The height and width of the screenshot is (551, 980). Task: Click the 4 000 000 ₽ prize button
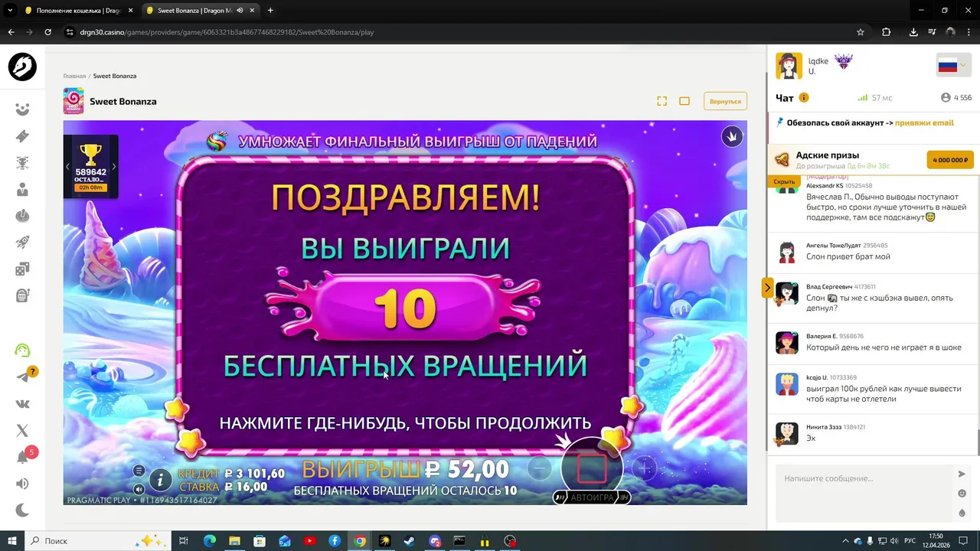tap(950, 160)
